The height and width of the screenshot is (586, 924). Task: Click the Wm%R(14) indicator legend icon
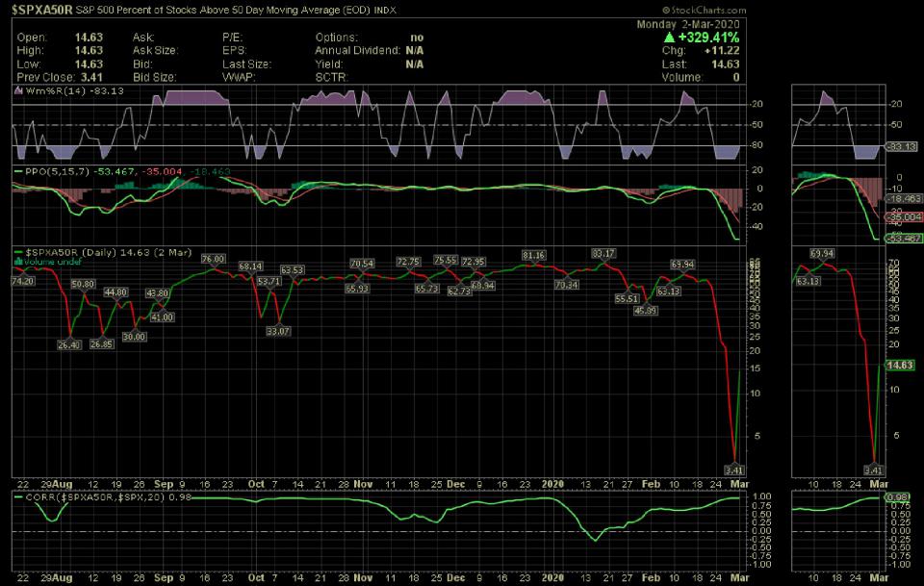pyautogui.click(x=17, y=89)
